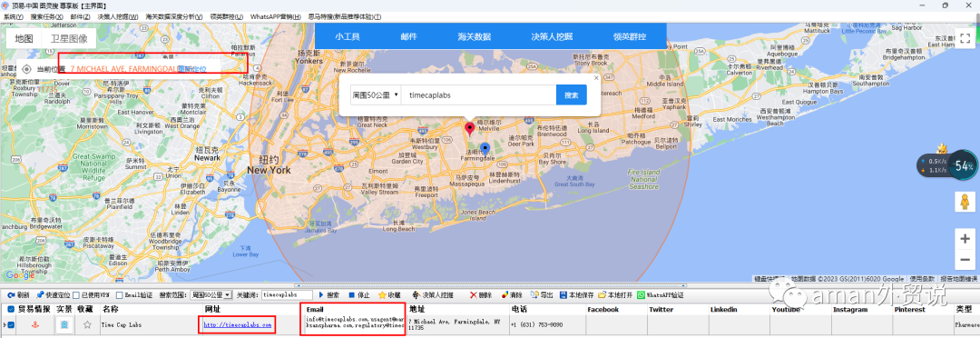Image resolution: width=980 pixels, height=338 pixels.
Task: Click the 使用条款 link at the map's bottom
Action: 922,279
